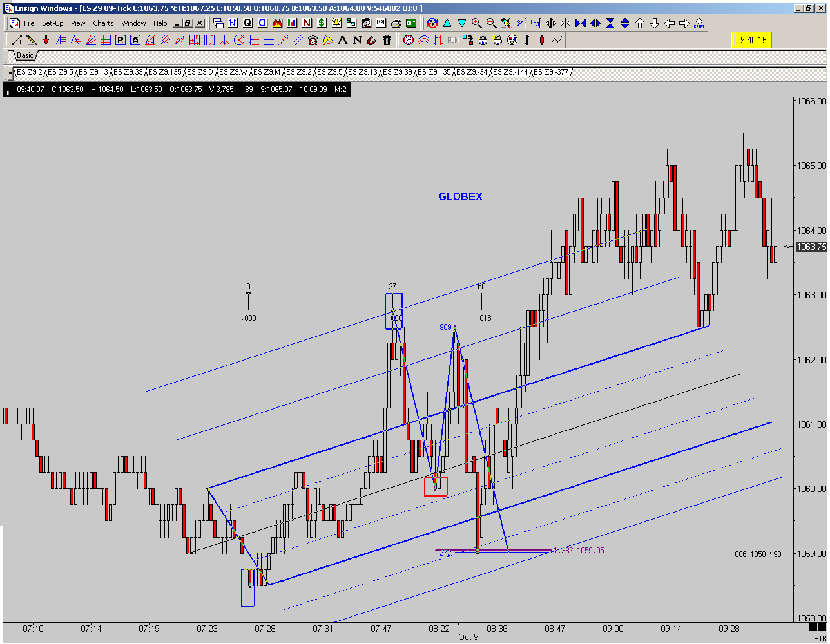Click the GLOBEX label on chart
This screenshot has width=830, height=644.
tap(460, 197)
